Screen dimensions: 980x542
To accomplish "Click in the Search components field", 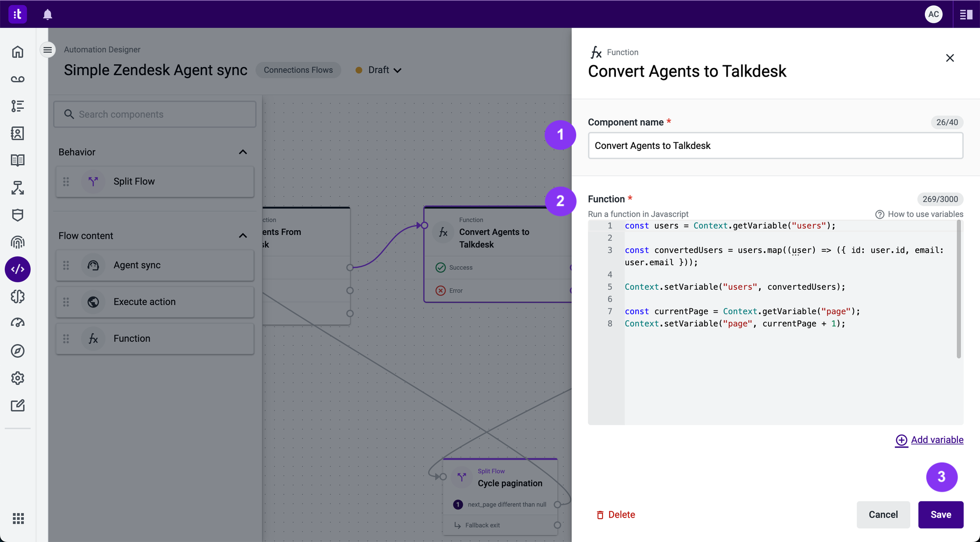I will (x=155, y=114).
